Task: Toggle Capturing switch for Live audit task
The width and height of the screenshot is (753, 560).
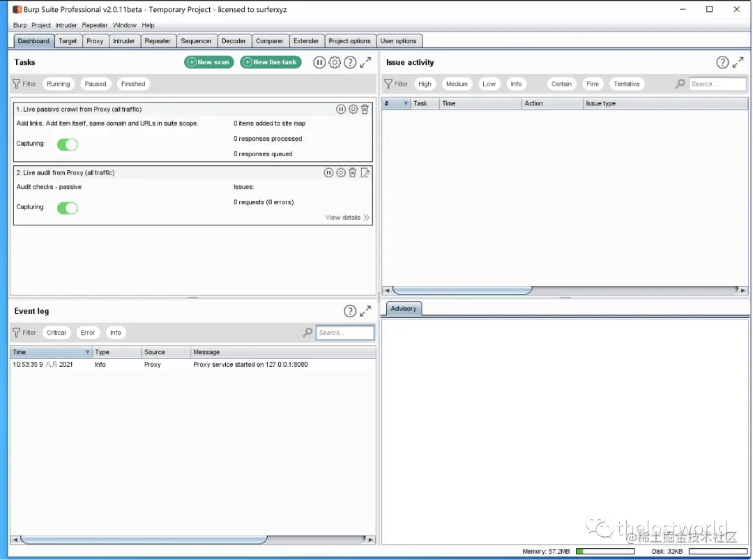Action: [67, 208]
